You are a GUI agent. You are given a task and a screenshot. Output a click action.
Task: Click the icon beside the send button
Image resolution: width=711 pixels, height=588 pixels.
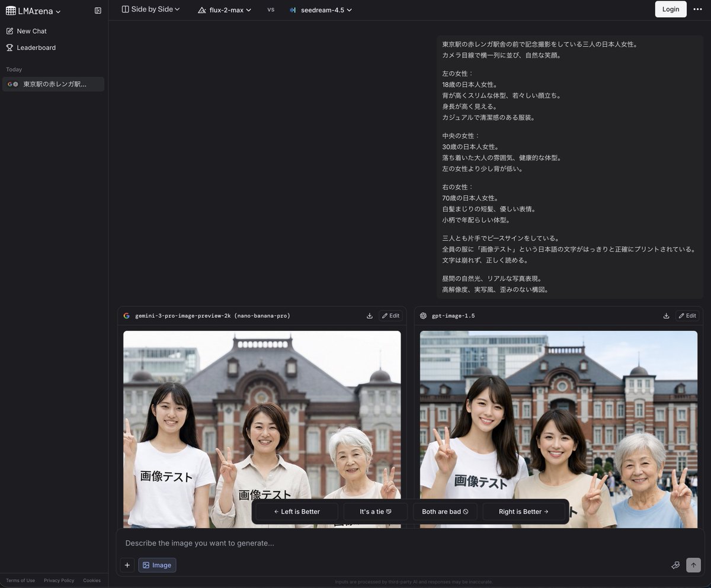point(675,565)
